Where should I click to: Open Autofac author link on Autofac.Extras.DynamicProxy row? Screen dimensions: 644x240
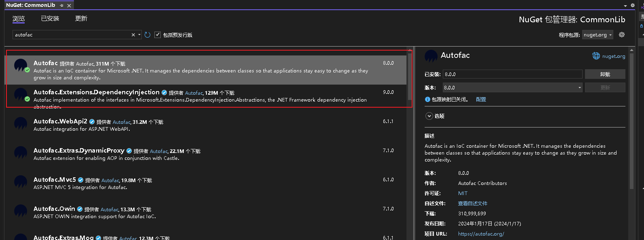pos(159,151)
